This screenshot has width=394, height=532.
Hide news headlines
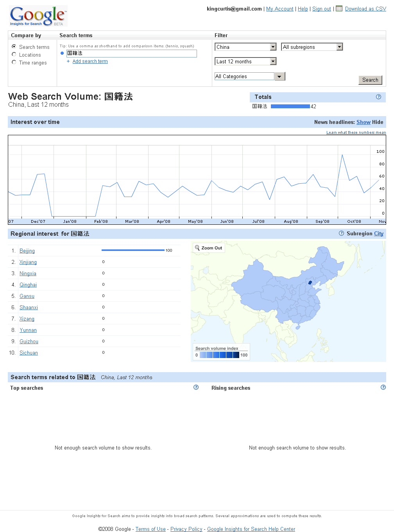(x=378, y=122)
